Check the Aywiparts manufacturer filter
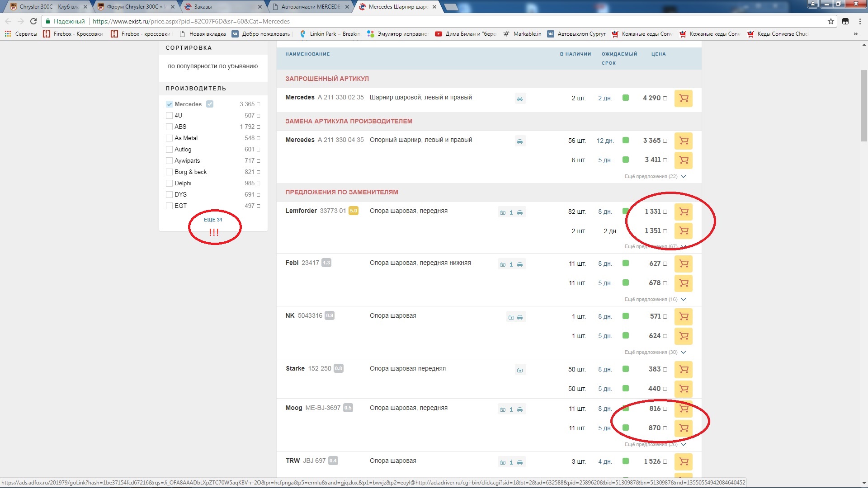This screenshot has width=868, height=489. coord(169,160)
